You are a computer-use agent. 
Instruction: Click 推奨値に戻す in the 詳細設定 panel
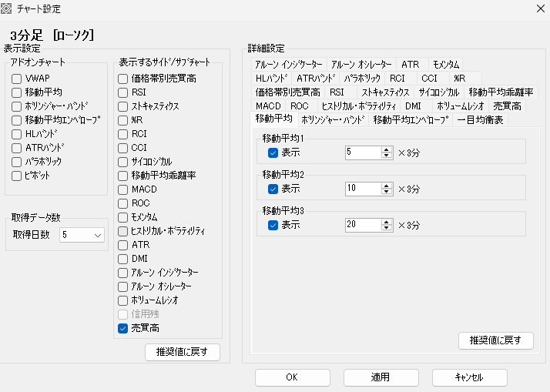point(495,340)
